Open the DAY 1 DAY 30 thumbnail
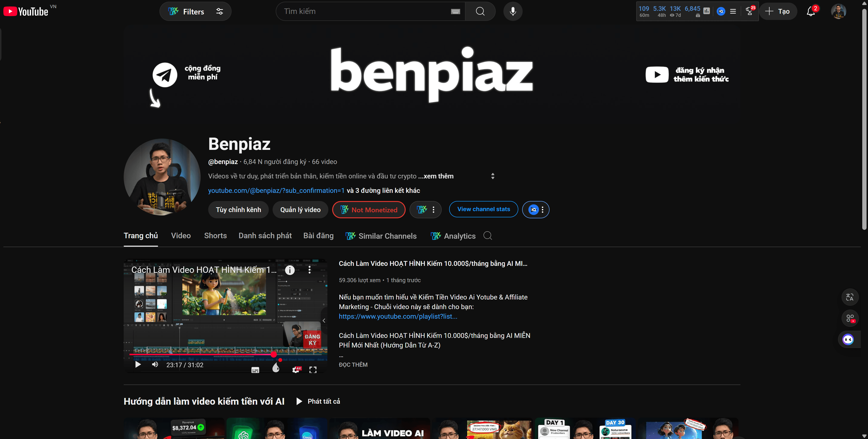 [585, 428]
